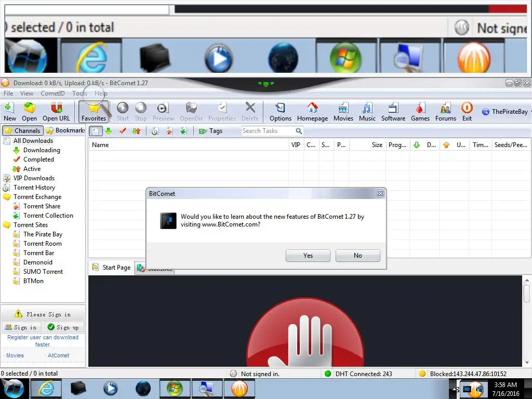Click the AtComet link in sidebar
Image resolution: width=532 pixels, height=399 pixels.
(58, 355)
